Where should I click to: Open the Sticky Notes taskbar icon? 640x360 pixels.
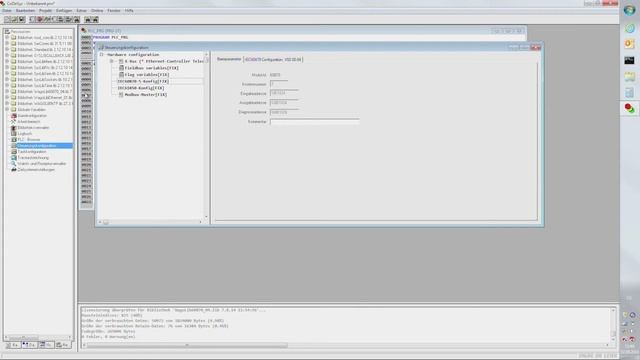click(629, 76)
